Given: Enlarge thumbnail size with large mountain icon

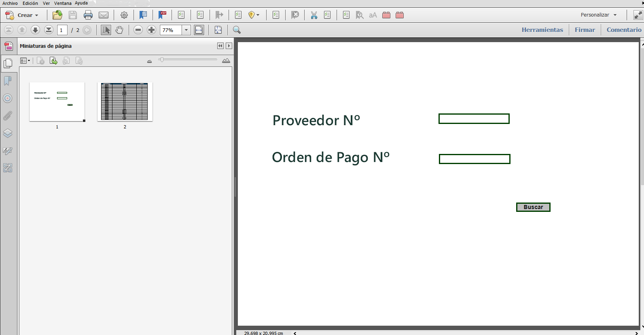Looking at the screenshot, I should (226, 61).
